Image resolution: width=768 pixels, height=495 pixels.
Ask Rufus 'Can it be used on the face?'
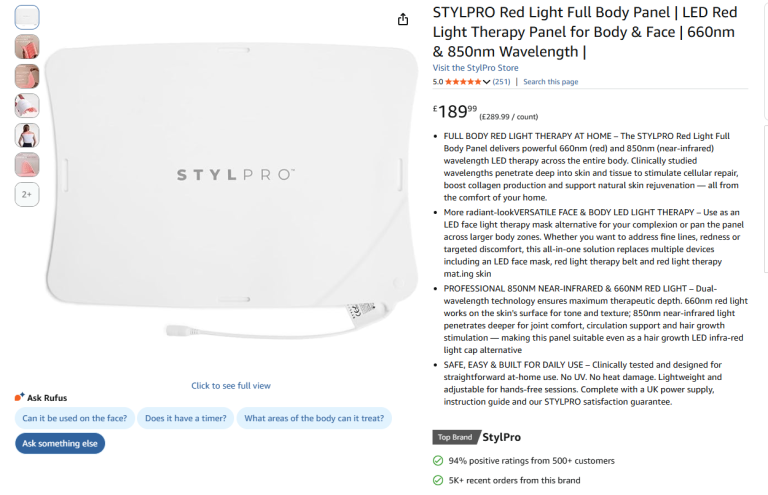(74, 418)
